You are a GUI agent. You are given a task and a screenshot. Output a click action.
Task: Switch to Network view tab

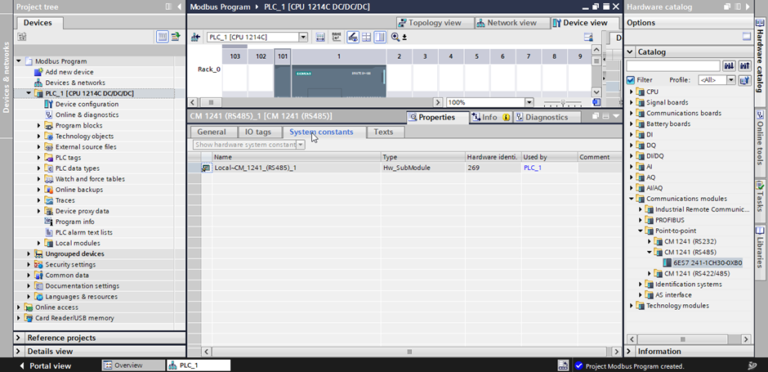pos(512,23)
